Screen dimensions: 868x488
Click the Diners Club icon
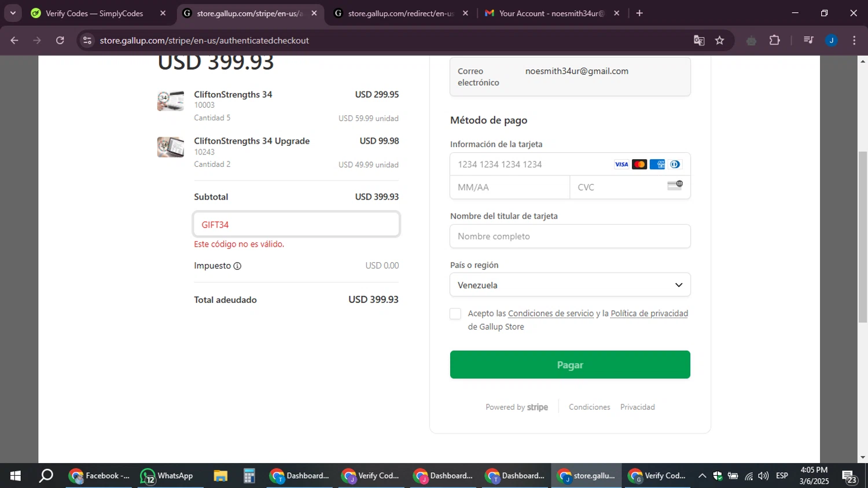675,164
